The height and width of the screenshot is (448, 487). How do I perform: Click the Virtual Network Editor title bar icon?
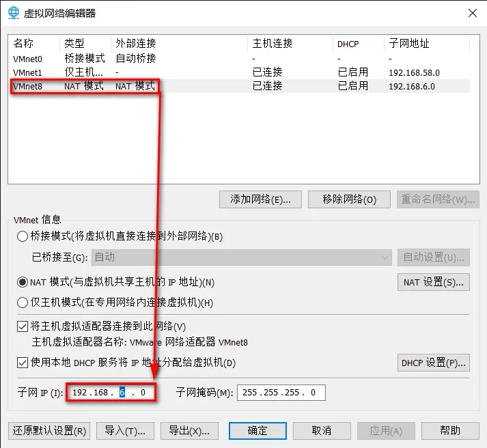[x=14, y=13]
